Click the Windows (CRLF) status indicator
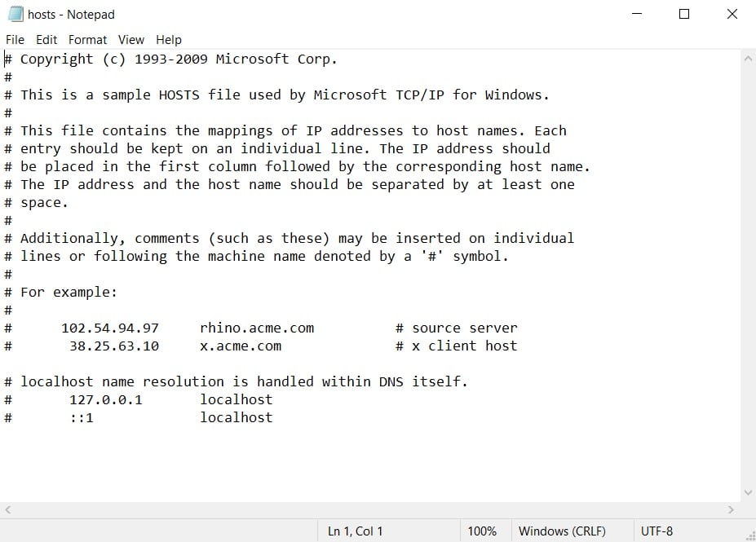 point(562,531)
